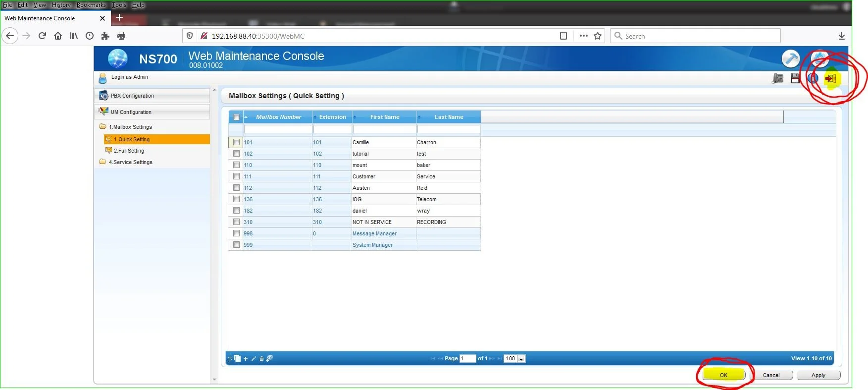The height and width of the screenshot is (390, 868).
Task: Click the page number input field
Action: pos(467,359)
